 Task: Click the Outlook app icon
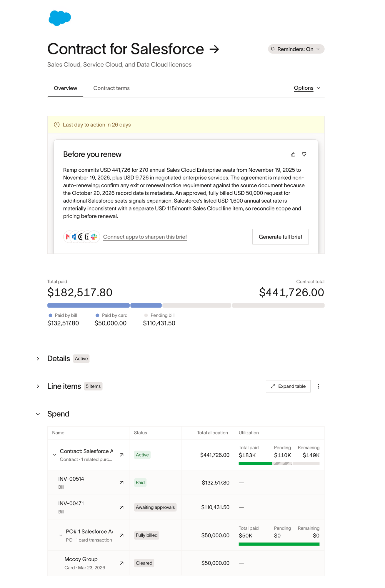(x=74, y=237)
